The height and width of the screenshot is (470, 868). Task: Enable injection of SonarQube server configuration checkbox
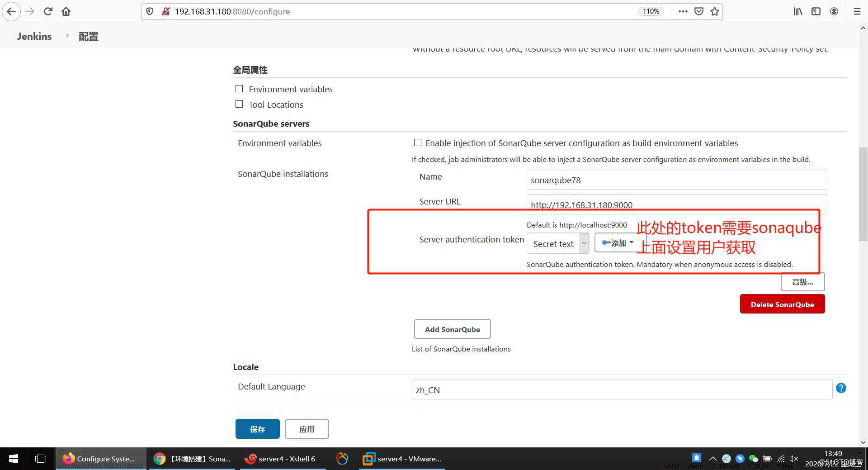418,142
